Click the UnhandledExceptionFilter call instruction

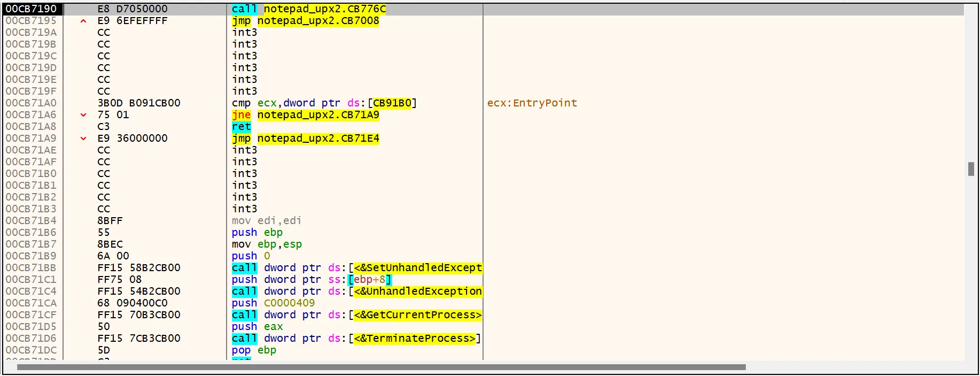[356, 291]
